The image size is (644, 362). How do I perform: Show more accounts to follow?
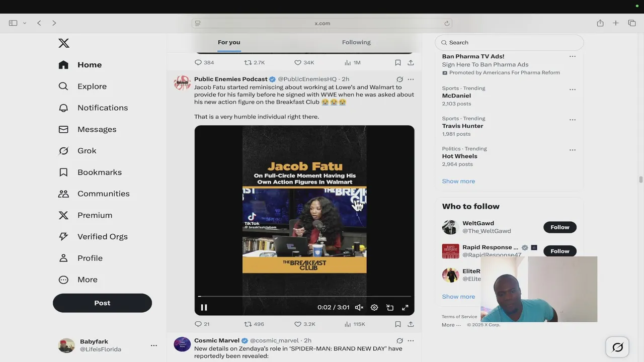(458, 297)
